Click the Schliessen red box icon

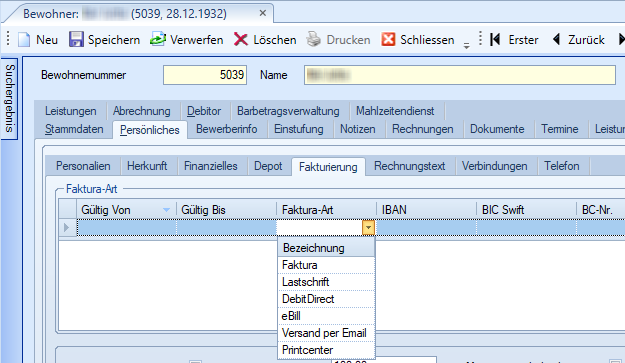(x=388, y=39)
